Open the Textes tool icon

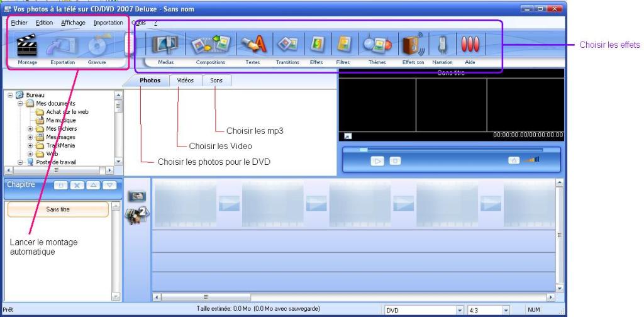[254, 45]
